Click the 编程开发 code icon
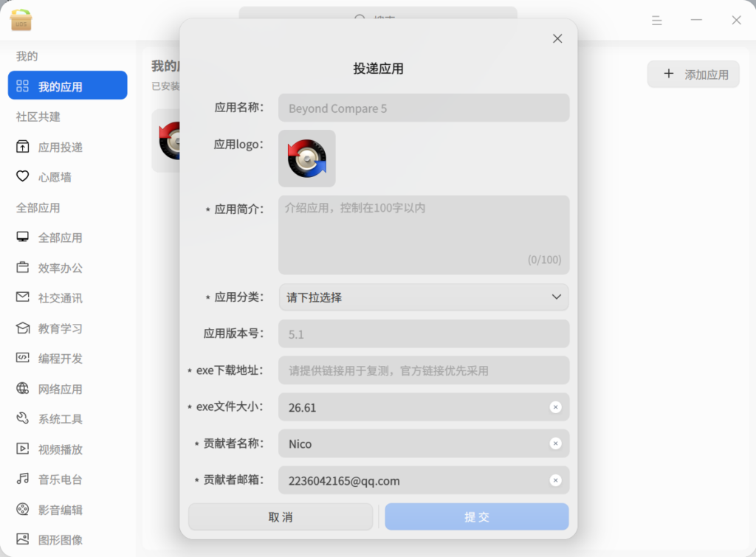 click(x=23, y=359)
